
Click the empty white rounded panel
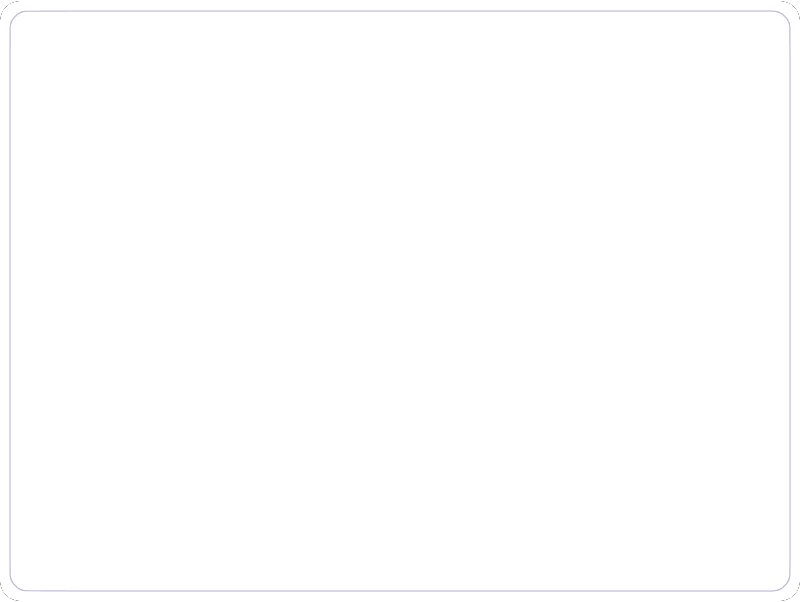click(x=400, y=300)
